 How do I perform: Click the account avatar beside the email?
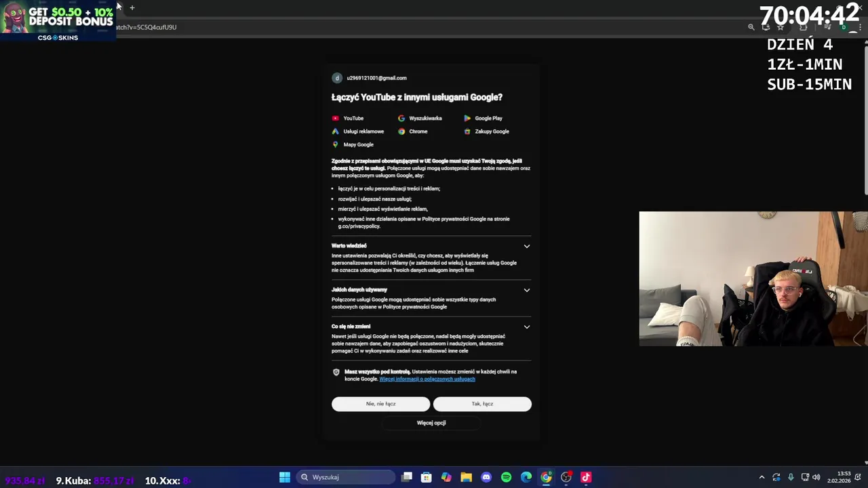(x=337, y=78)
